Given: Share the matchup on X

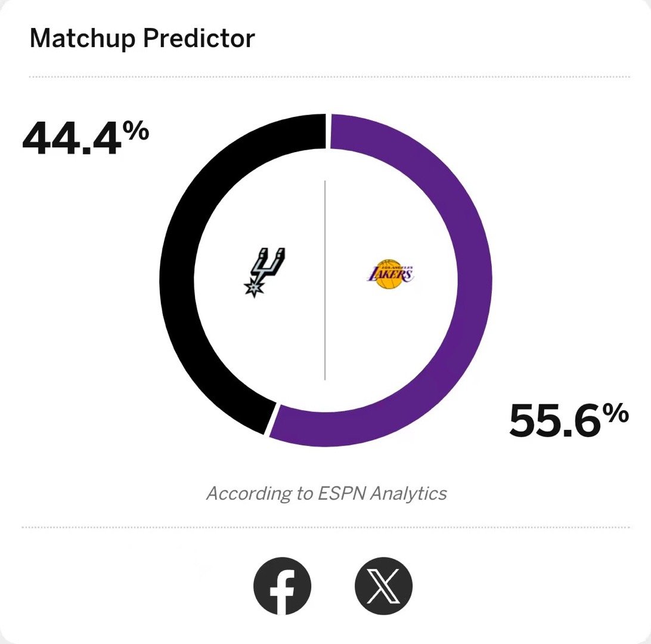Looking at the screenshot, I should tap(384, 586).
